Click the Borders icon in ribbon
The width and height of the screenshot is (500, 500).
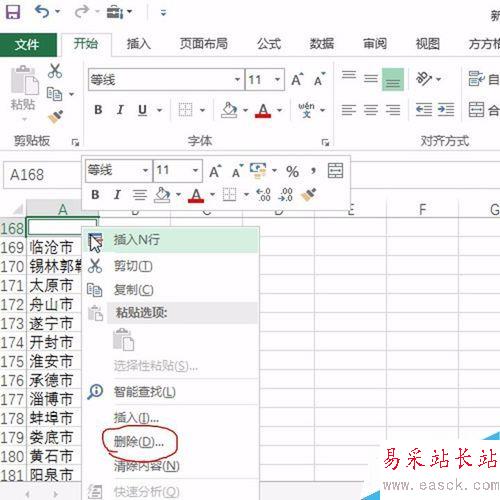[185, 110]
